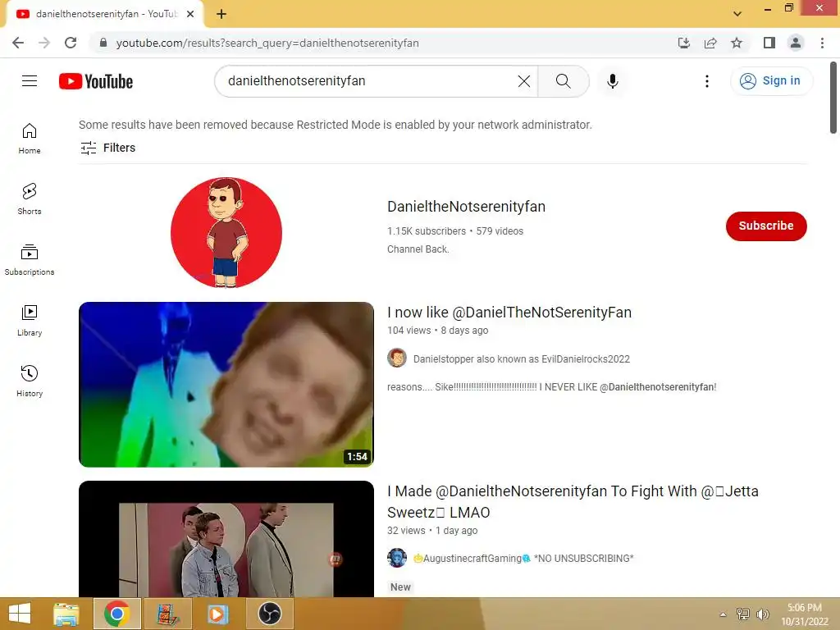This screenshot has height=630, width=840.
Task: Open the Chrome profile icon
Action: tap(796, 43)
